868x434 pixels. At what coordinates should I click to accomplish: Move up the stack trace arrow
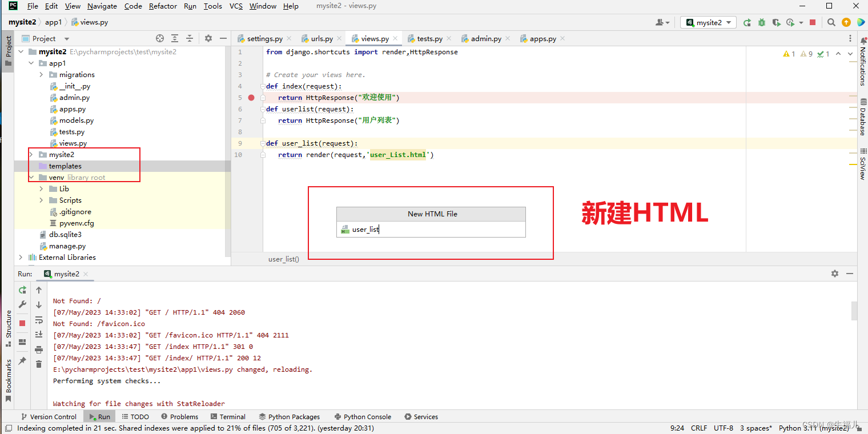pyautogui.click(x=39, y=290)
